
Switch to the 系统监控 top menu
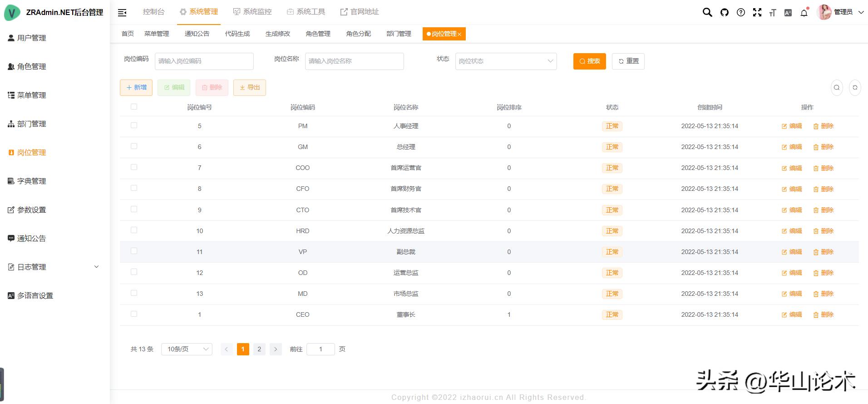252,12
